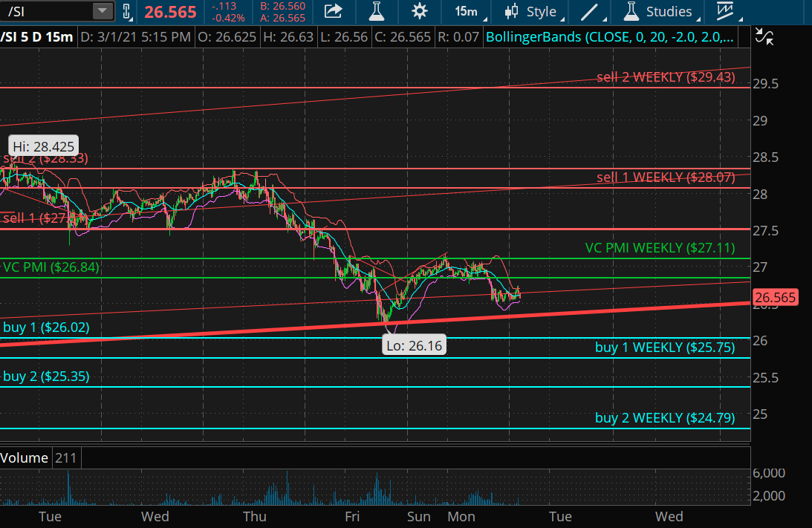Click the flask icon left of the gear
The width and height of the screenshot is (812, 528).
[x=377, y=11]
